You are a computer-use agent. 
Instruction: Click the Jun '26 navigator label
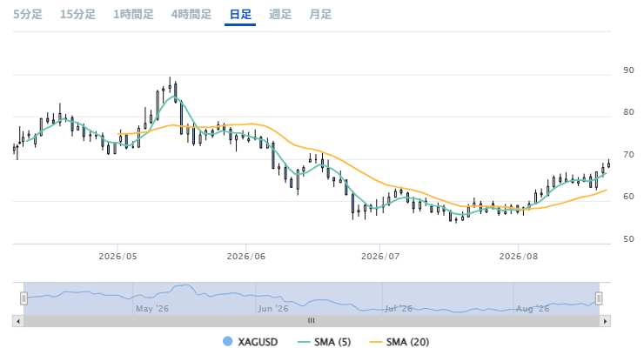click(273, 309)
